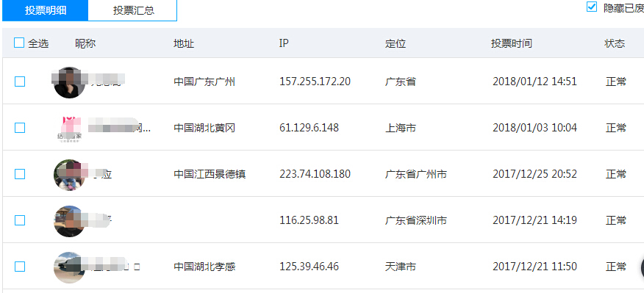Viewport: 644px width, 293px height.
Task: Toggle the 全选 select-all checkbox
Action: (x=19, y=43)
